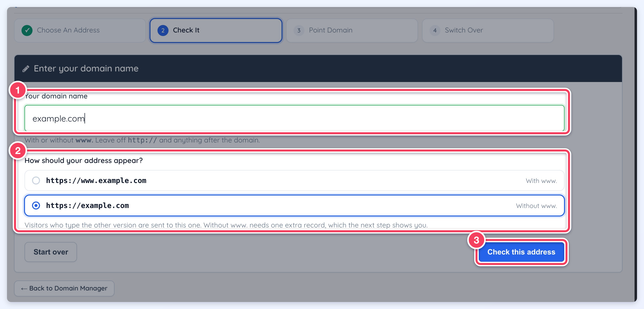The width and height of the screenshot is (644, 309).
Task: Click the hint text about leaving off http://
Action: 142,140
